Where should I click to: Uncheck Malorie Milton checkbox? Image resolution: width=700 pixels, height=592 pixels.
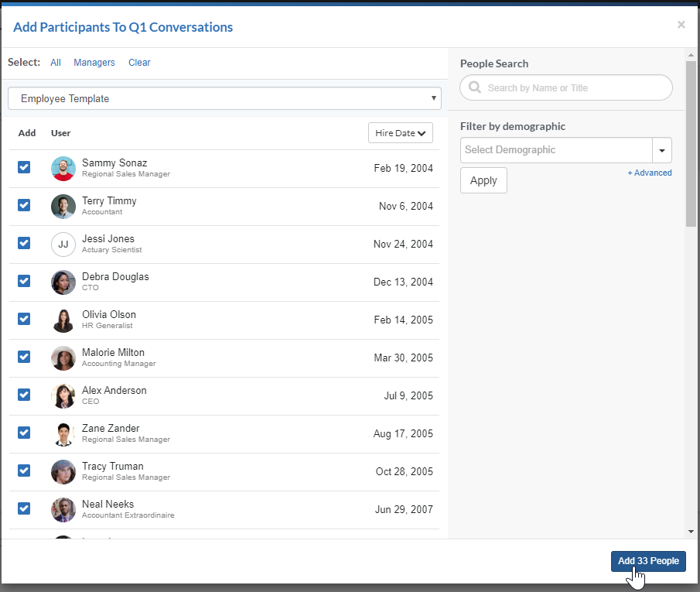point(24,358)
